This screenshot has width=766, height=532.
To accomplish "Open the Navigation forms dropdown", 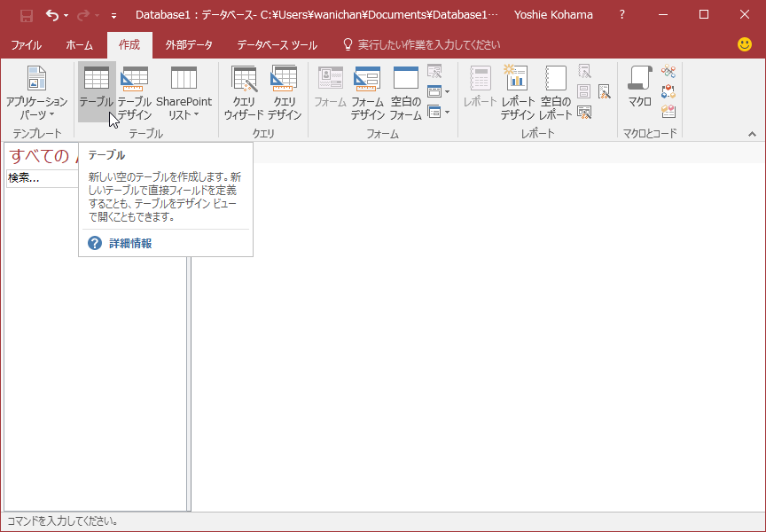I will (x=438, y=91).
